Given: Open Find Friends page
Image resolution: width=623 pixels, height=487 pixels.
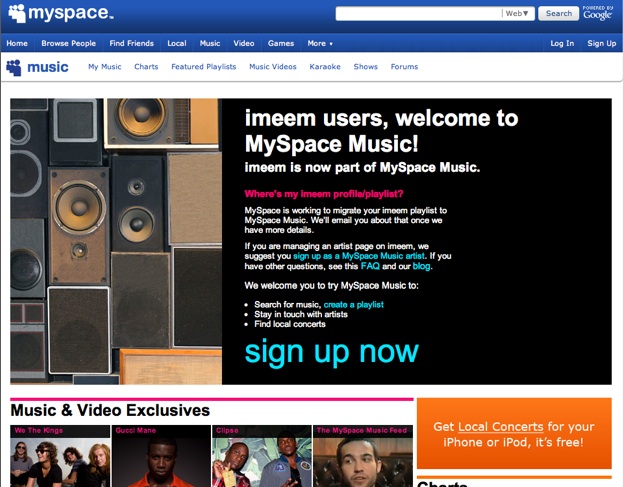Looking at the screenshot, I should [132, 43].
